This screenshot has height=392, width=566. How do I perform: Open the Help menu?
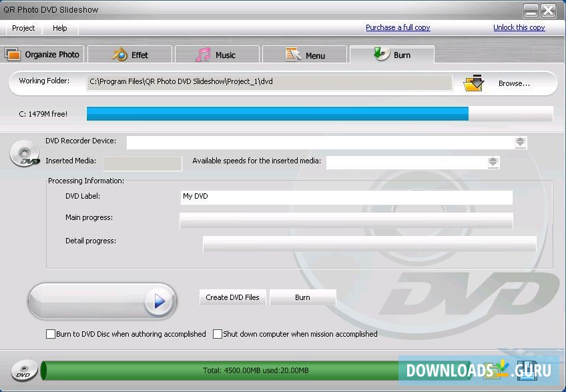pos(60,28)
